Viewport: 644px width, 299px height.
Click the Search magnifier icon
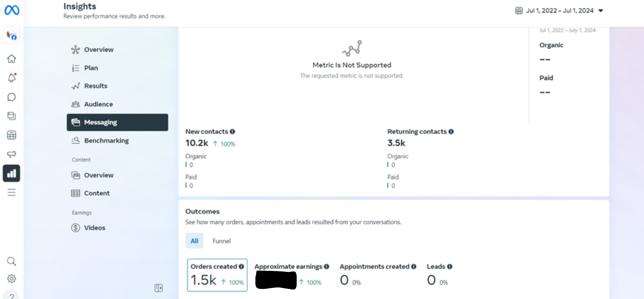pos(12,261)
